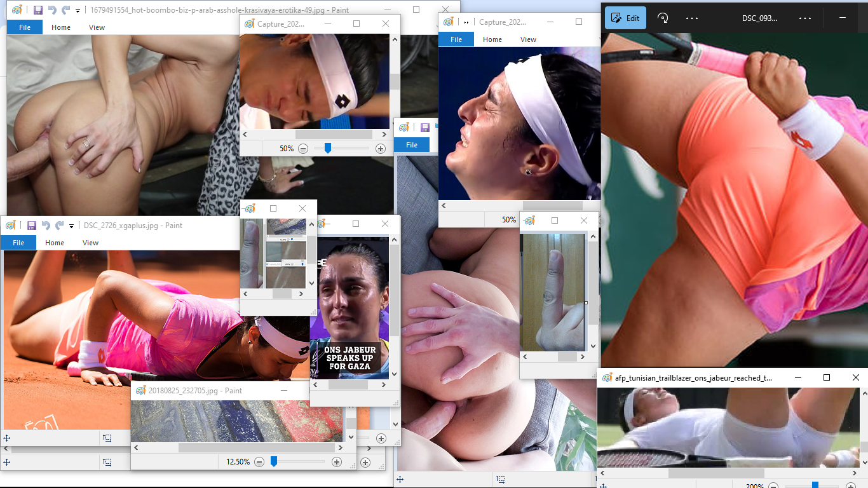Click blue File button in right Capture_202 window
Image resolution: width=868 pixels, height=488 pixels.
[456, 39]
